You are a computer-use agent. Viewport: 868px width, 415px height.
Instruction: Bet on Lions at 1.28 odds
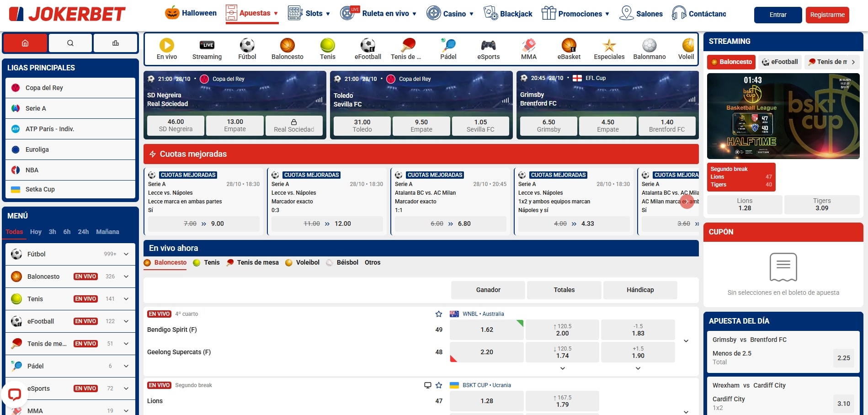click(486, 401)
